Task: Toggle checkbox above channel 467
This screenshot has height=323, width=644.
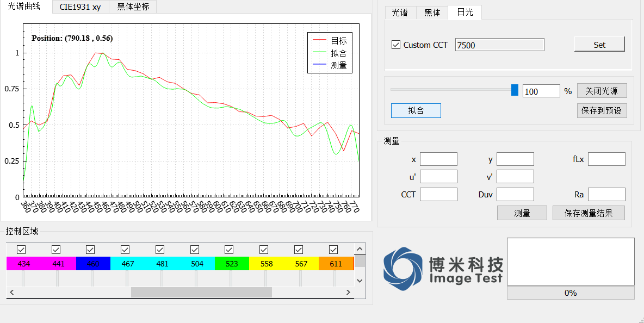Action: (x=125, y=250)
